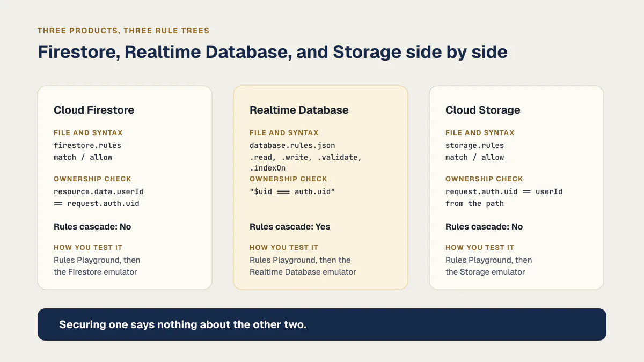Click 'Realtime Database emulator' text

[x=303, y=272]
